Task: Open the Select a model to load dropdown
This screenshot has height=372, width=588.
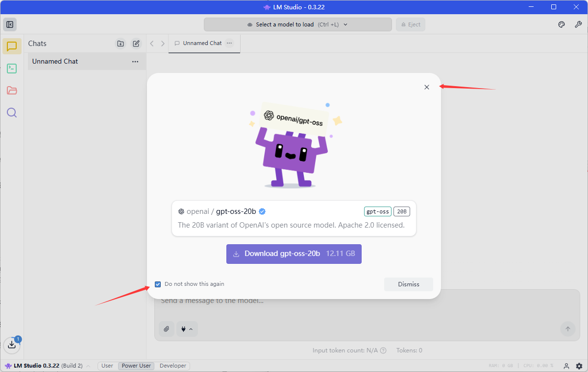Action: click(x=298, y=24)
